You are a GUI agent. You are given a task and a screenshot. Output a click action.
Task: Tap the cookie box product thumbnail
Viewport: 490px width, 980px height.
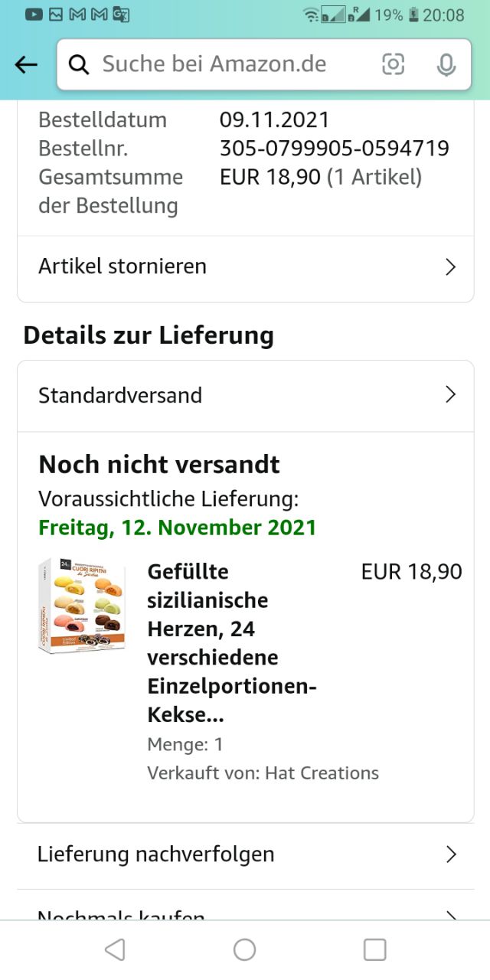point(82,606)
